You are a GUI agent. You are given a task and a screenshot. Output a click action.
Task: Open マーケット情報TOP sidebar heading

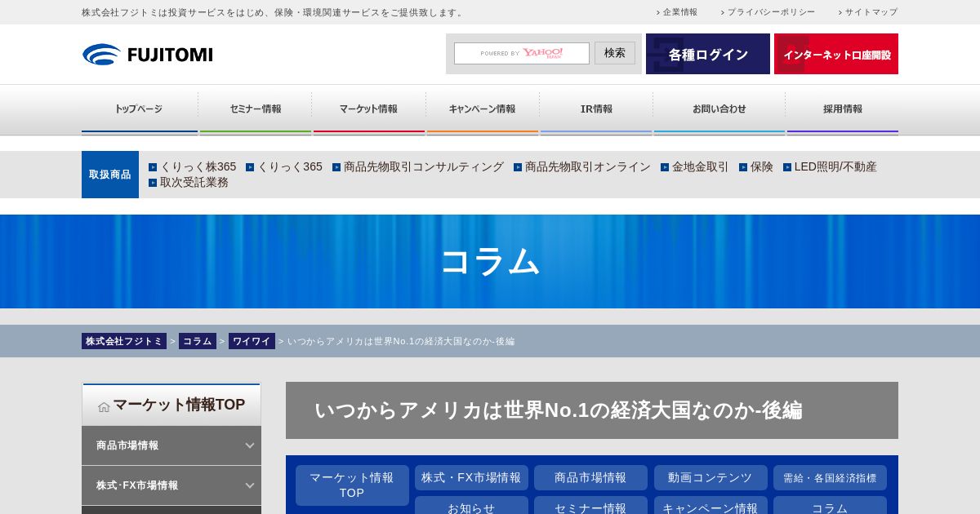(x=171, y=405)
